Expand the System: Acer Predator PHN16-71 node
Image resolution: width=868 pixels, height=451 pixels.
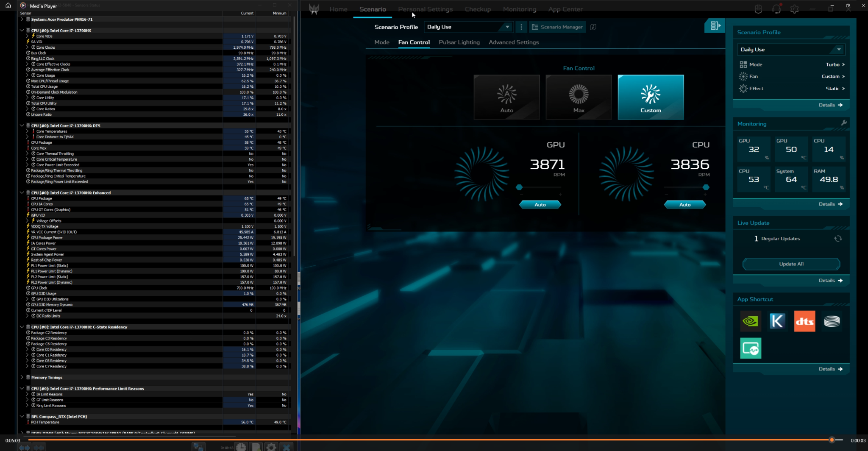pyautogui.click(x=22, y=19)
